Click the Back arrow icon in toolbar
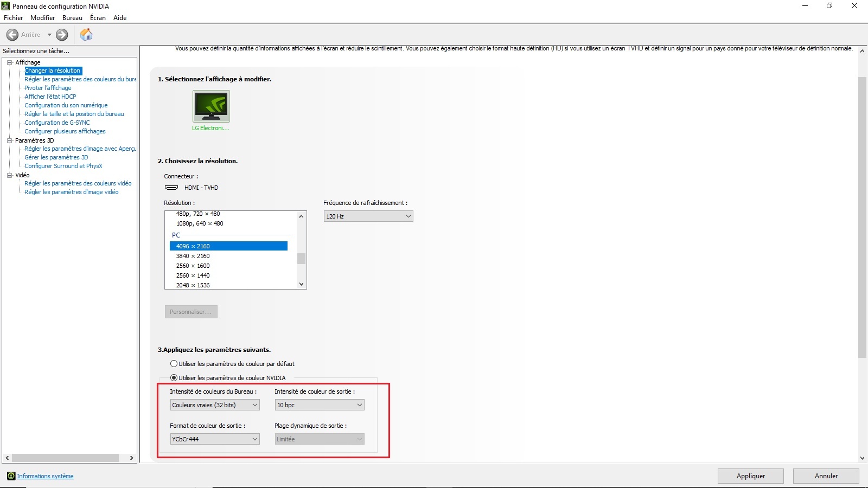Image resolution: width=868 pixels, height=488 pixels. pyautogui.click(x=12, y=35)
